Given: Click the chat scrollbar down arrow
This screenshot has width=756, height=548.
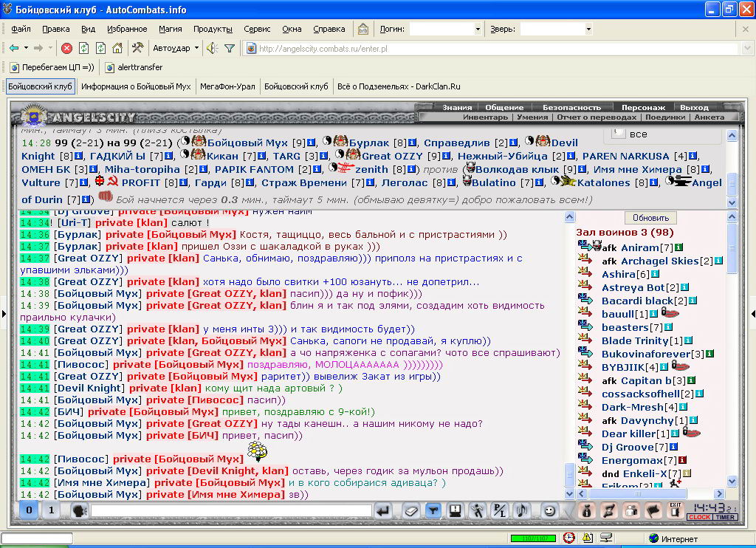Looking at the screenshot, I should coord(569,493).
